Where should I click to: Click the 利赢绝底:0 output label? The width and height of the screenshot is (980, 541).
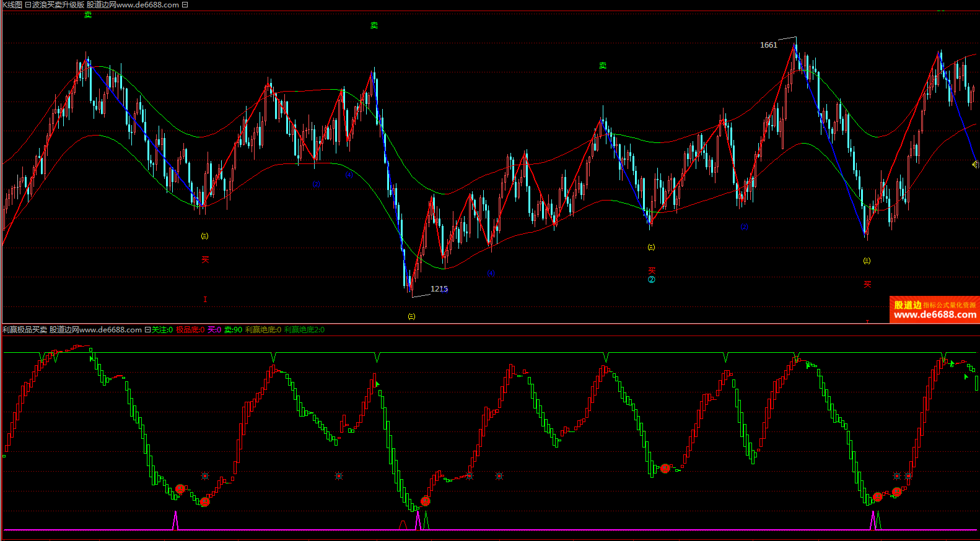[263, 330]
